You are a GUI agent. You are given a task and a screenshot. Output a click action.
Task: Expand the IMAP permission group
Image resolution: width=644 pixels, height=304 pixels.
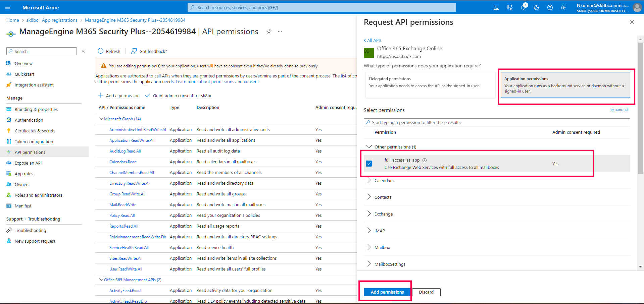[x=369, y=231]
